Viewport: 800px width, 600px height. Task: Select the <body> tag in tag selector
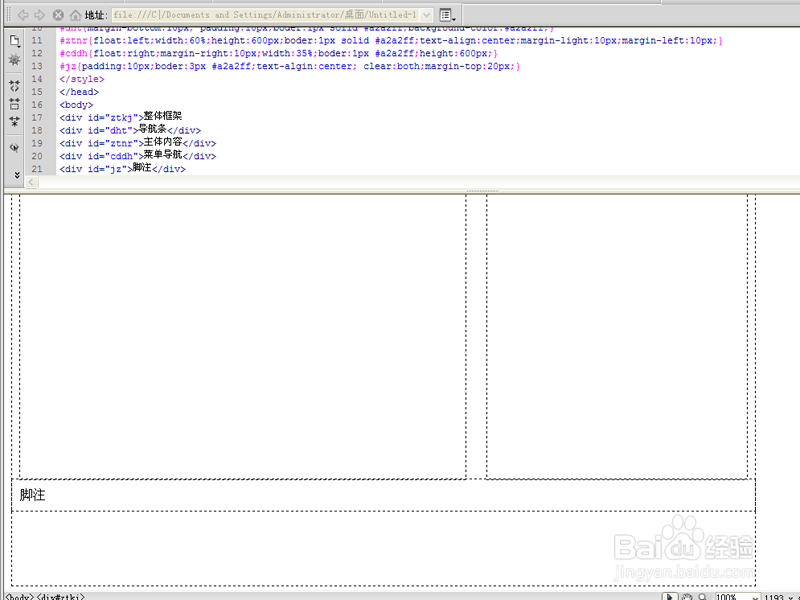click(19, 596)
